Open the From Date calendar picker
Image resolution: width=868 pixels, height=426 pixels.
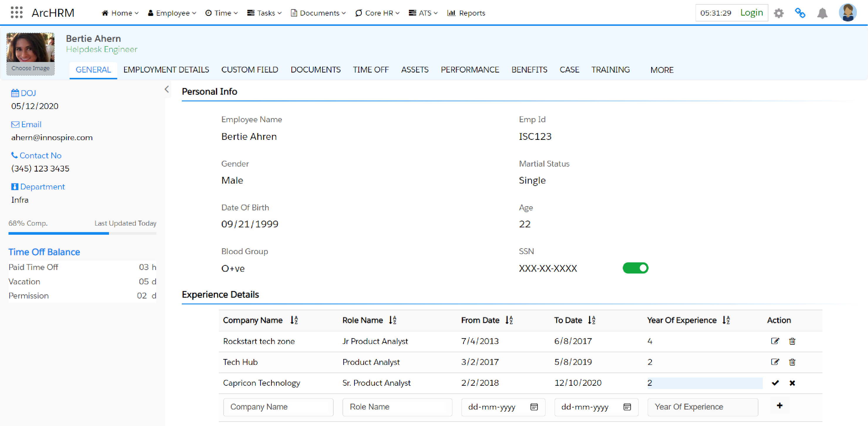[x=534, y=407]
